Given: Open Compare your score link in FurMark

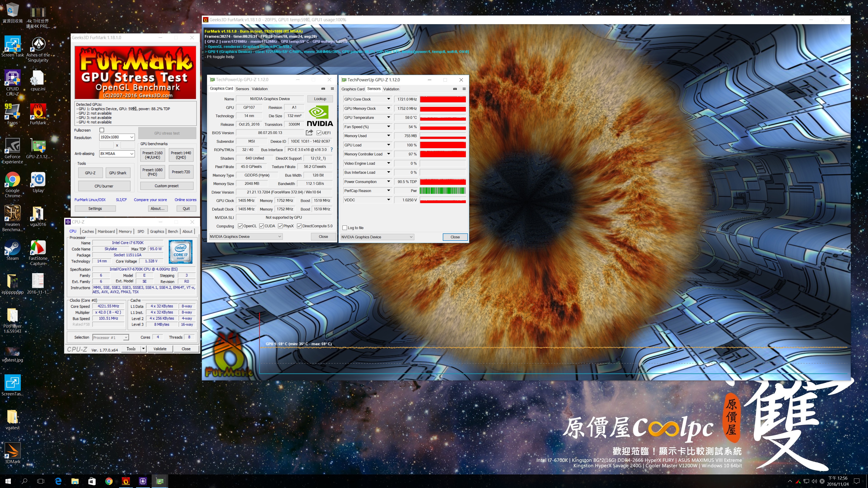Looking at the screenshot, I should pyautogui.click(x=150, y=200).
